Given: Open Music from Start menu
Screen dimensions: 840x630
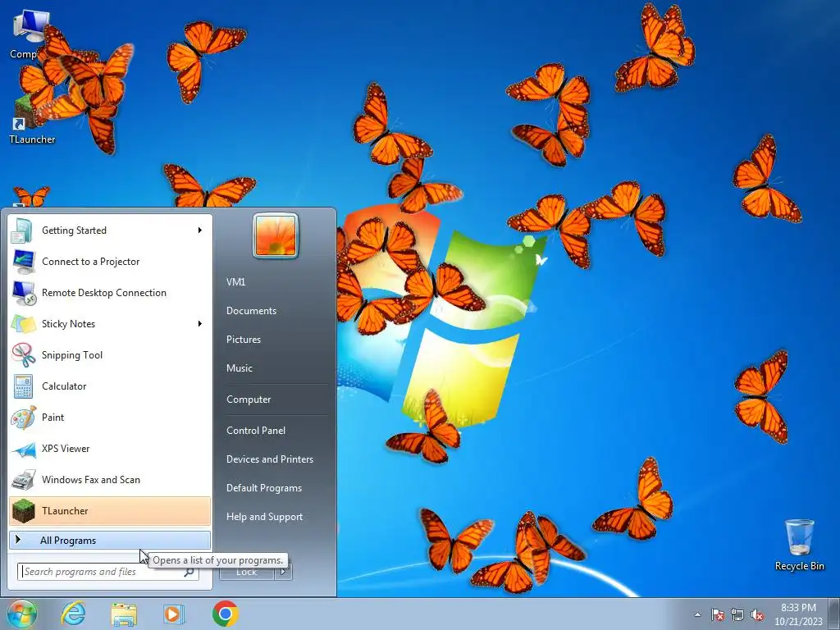Looking at the screenshot, I should 239,368.
